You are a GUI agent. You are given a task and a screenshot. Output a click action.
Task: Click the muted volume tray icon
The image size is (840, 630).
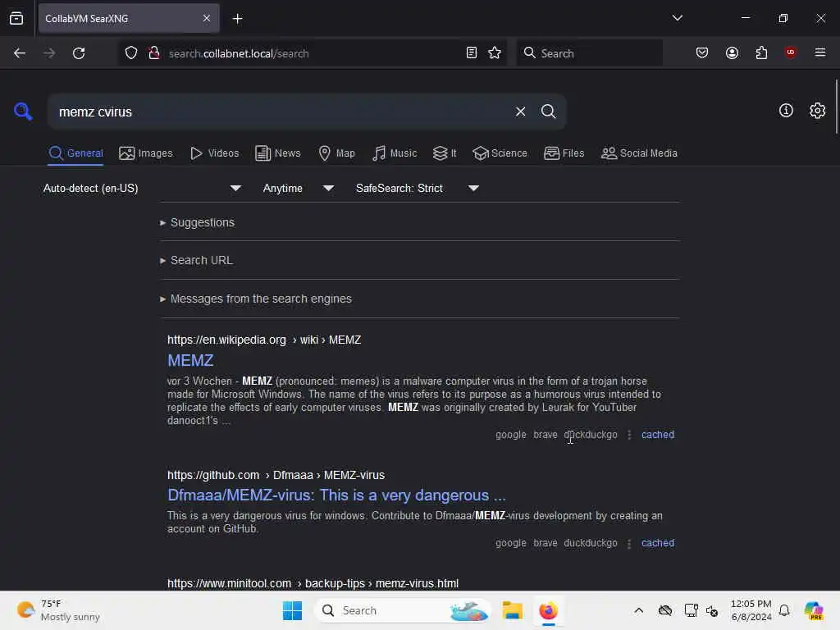click(712, 610)
